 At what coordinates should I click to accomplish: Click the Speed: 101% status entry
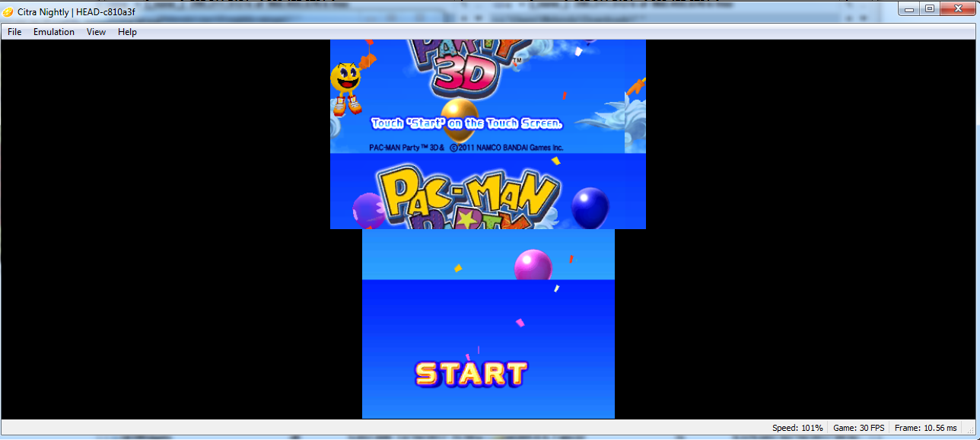[797, 429]
